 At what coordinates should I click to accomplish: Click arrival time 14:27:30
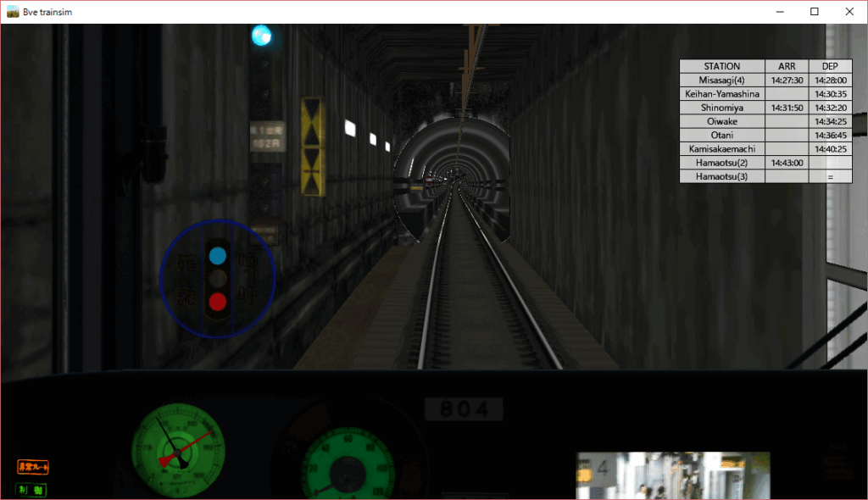(787, 81)
